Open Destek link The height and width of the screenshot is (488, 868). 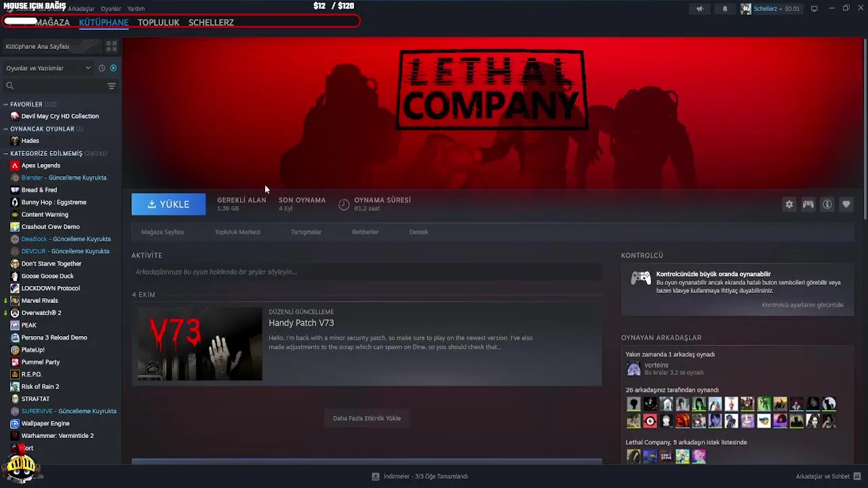point(418,232)
